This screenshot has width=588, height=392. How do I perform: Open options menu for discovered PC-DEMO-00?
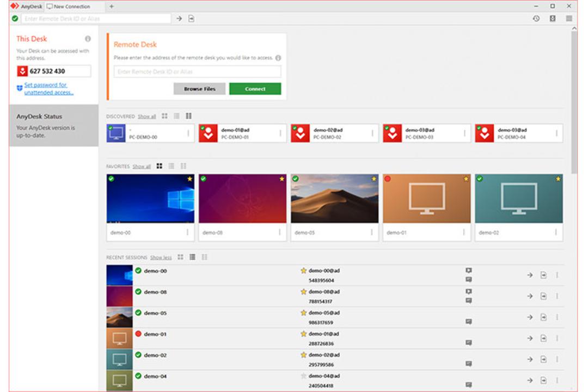(x=188, y=133)
